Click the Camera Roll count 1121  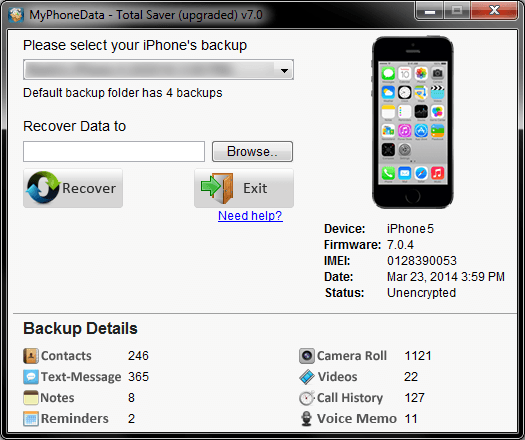click(418, 356)
